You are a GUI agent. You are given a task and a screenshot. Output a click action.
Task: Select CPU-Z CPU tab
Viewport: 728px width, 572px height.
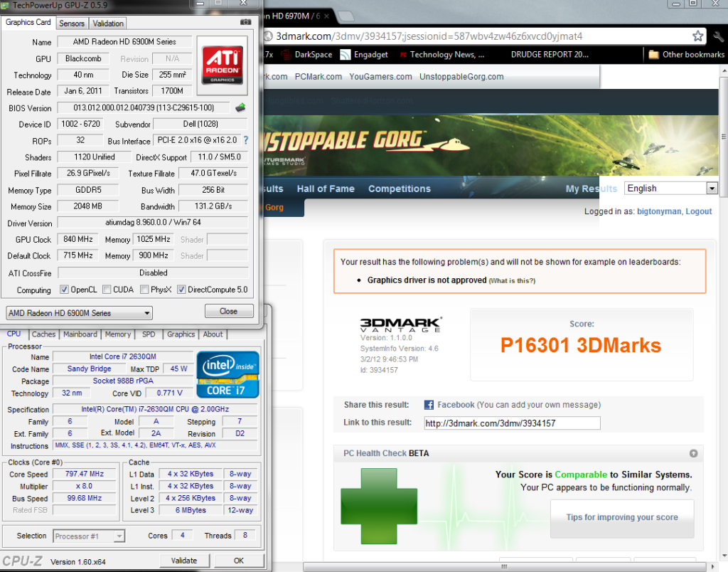click(x=14, y=334)
